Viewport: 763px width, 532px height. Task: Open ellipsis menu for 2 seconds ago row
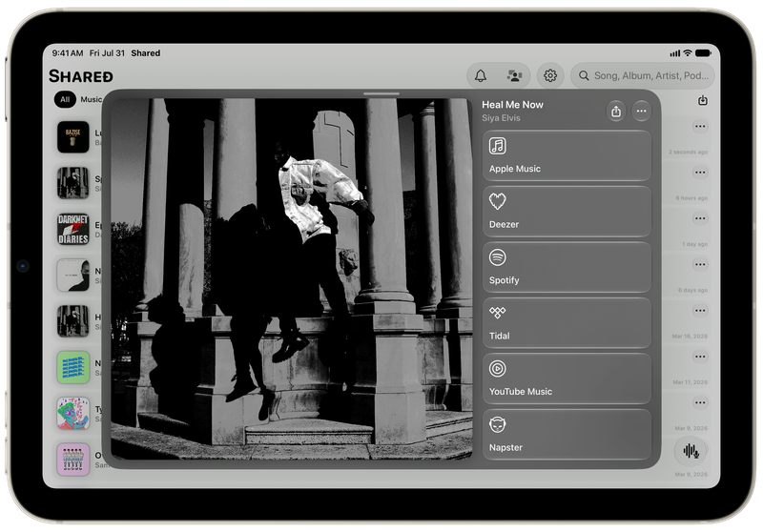(700, 127)
